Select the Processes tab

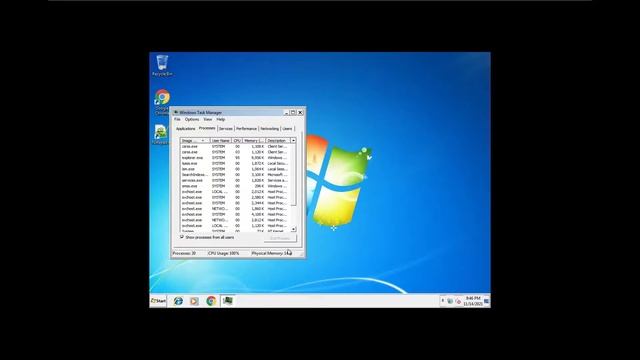207,128
